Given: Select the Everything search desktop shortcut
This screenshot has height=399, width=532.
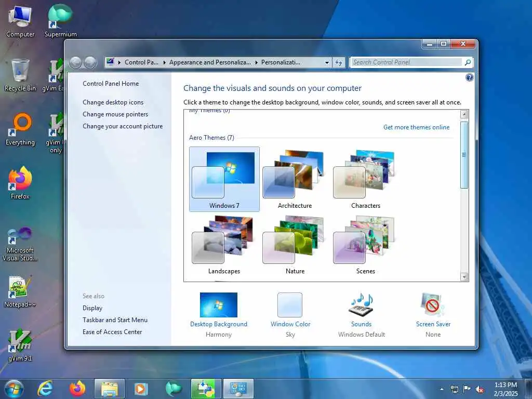Looking at the screenshot, I should pyautogui.click(x=20, y=129).
